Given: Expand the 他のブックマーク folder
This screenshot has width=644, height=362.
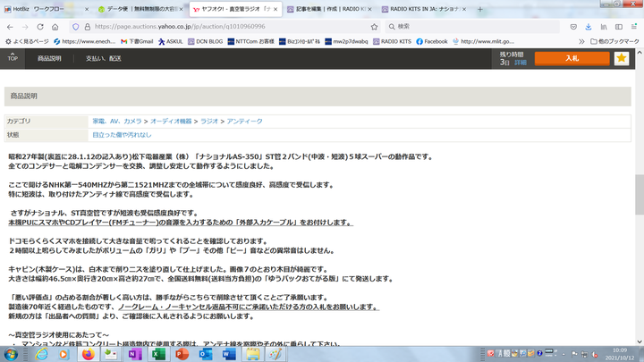Looking at the screenshot, I should 613,41.
